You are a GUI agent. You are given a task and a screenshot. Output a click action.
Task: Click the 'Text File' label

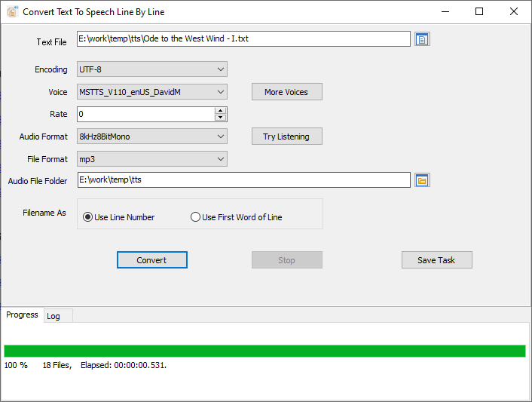[x=51, y=42]
